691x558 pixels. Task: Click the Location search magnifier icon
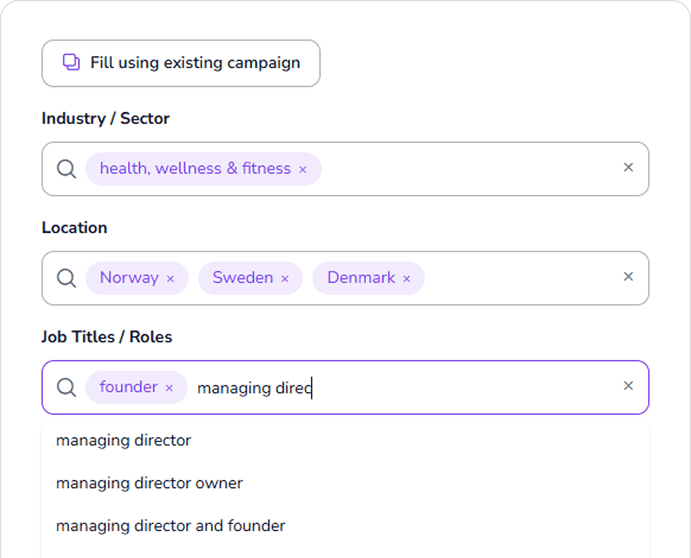pyautogui.click(x=66, y=278)
